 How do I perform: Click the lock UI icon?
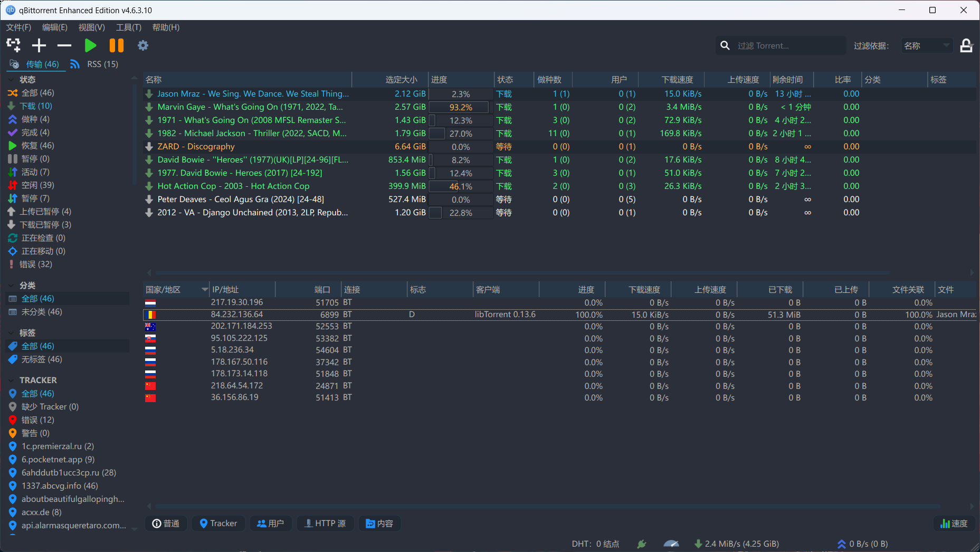click(x=966, y=46)
